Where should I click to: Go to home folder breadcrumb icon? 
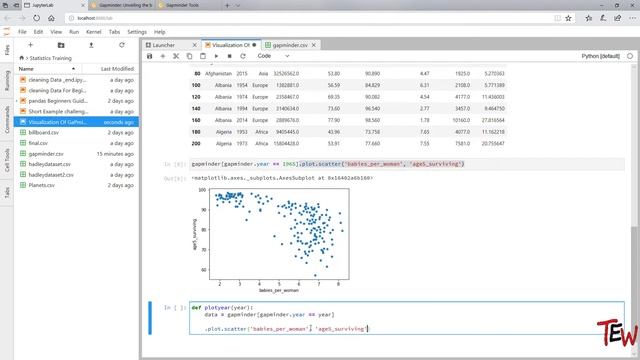coord(22,58)
